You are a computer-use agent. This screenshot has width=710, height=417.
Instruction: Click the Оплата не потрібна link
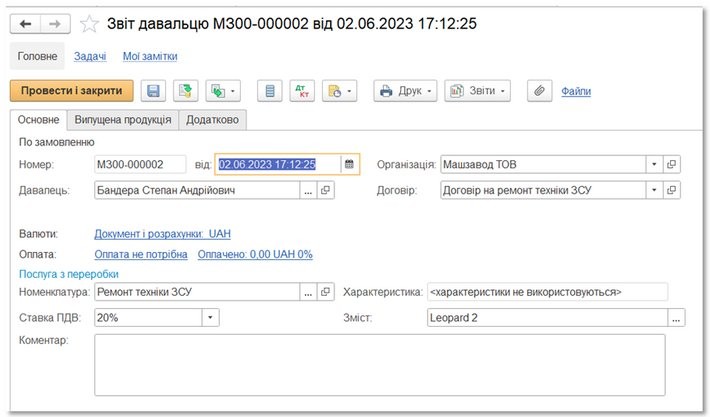point(141,254)
